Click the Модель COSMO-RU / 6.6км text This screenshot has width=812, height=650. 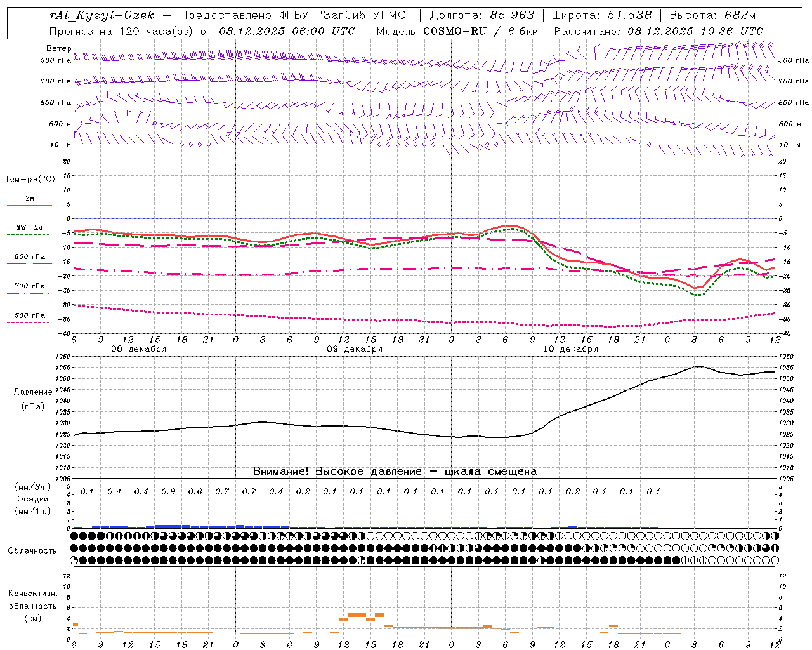[457, 31]
